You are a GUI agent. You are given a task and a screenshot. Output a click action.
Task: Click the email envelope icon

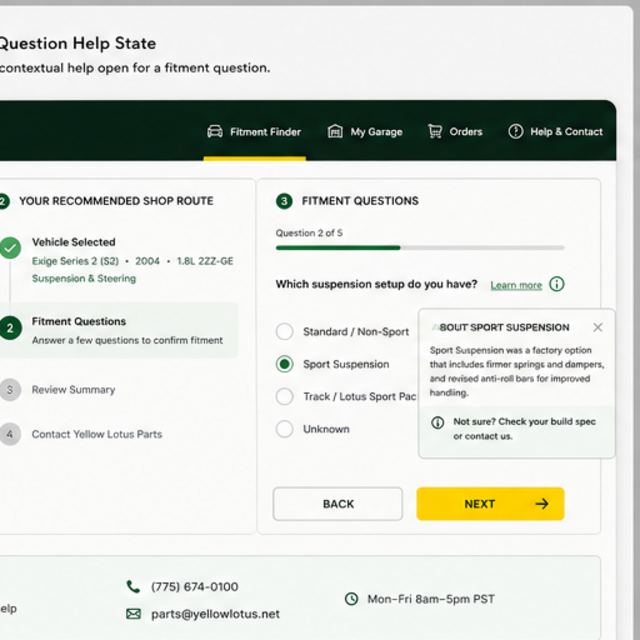(x=133, y=614)
